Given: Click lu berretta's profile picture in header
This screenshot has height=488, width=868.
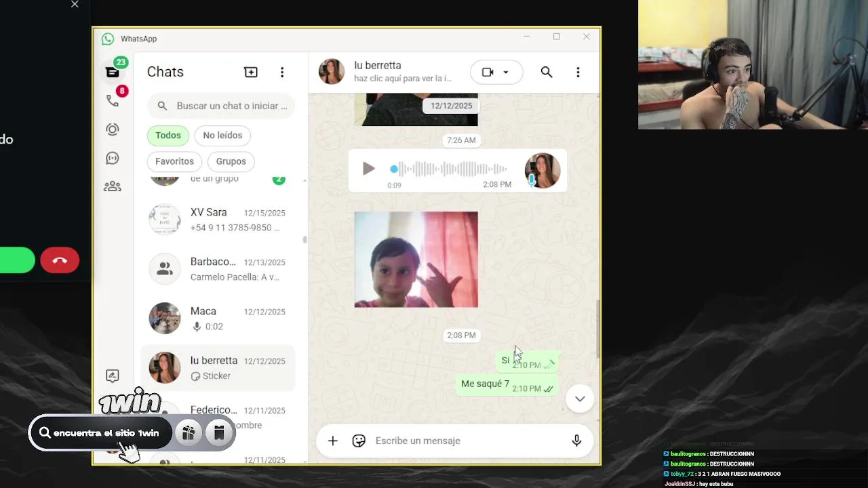Looking at the screenshot, I should coord(332,72).
